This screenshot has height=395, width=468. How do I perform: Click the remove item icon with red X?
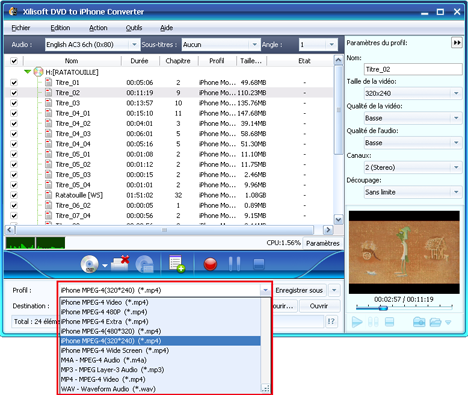pyautogui.click(x=120, y=264)
